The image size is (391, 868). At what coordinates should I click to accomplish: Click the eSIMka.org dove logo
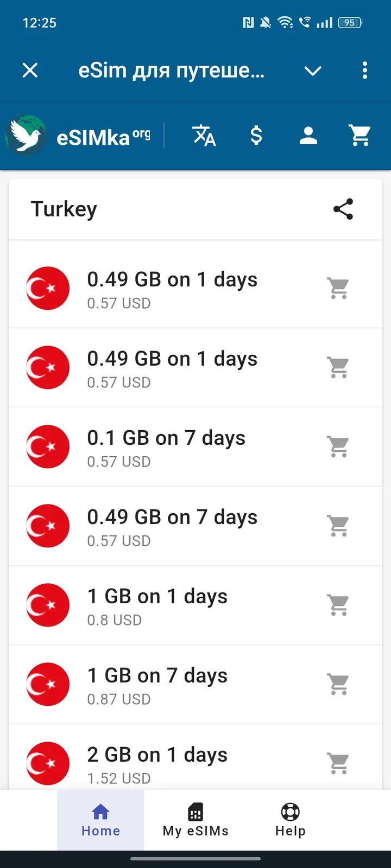pos(26,136)
